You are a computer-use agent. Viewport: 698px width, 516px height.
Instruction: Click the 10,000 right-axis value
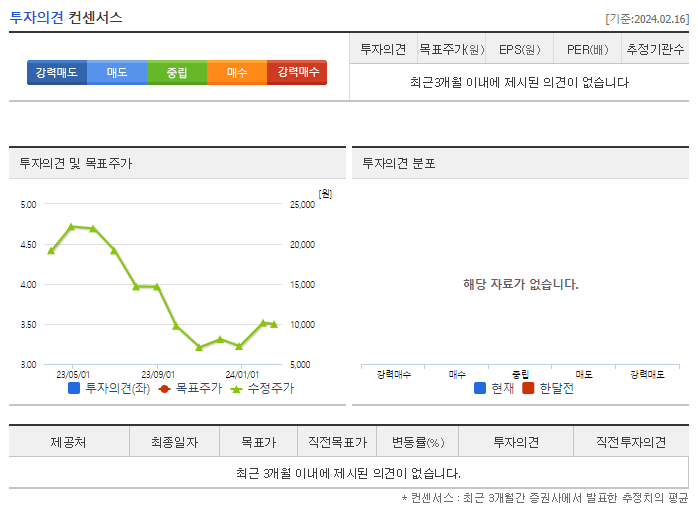click(x=302, y=325)
